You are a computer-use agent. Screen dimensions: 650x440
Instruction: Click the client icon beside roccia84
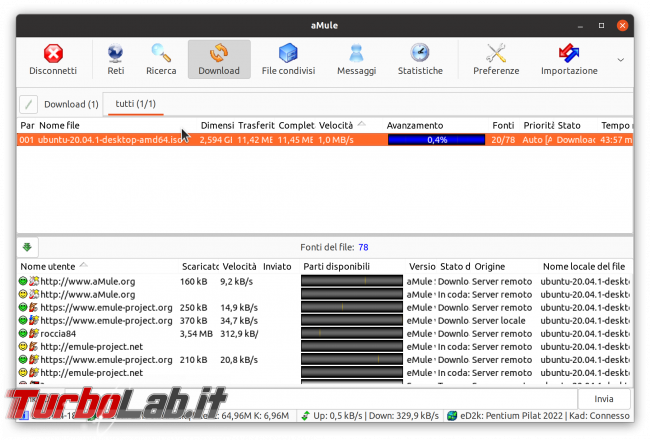(34, 333)
